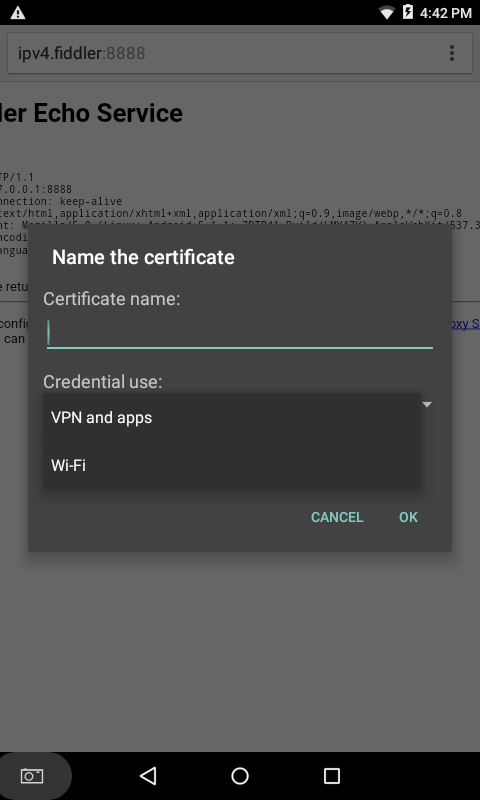The width and height of the screenshot is (480, 800).
Task: Tap the Android back navigation button
Action: 148,776
